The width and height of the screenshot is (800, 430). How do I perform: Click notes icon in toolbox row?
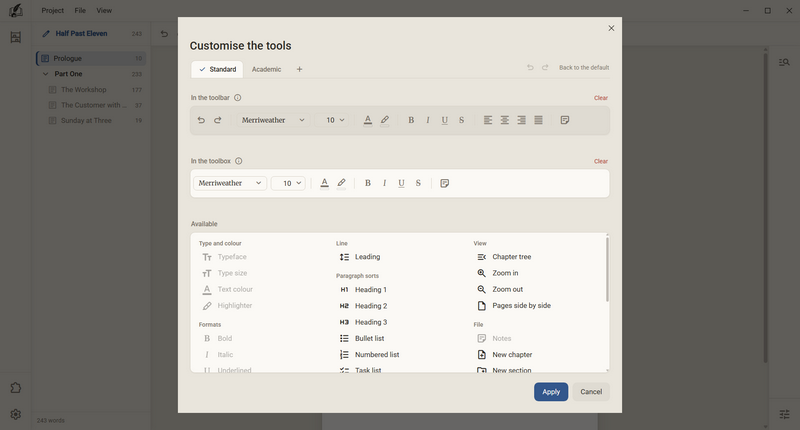444,183
